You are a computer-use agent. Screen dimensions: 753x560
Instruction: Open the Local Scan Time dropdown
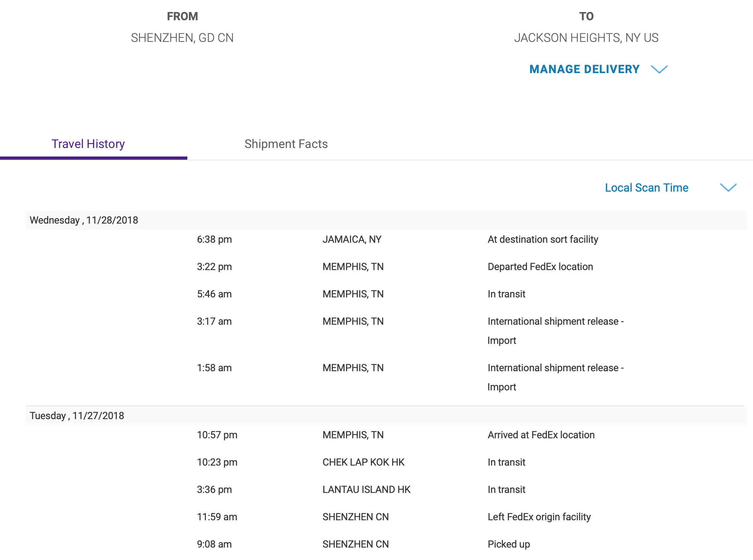[x=646, y=188]
